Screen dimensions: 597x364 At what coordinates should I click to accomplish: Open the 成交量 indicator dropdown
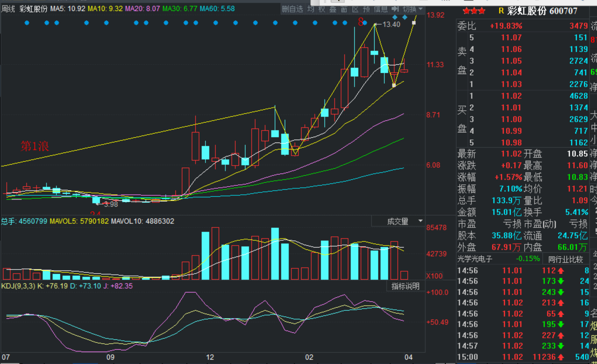click(398, 221)
